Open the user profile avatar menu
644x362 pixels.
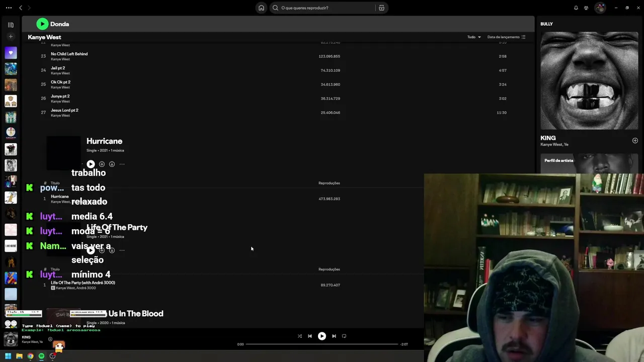click(600, 8)
